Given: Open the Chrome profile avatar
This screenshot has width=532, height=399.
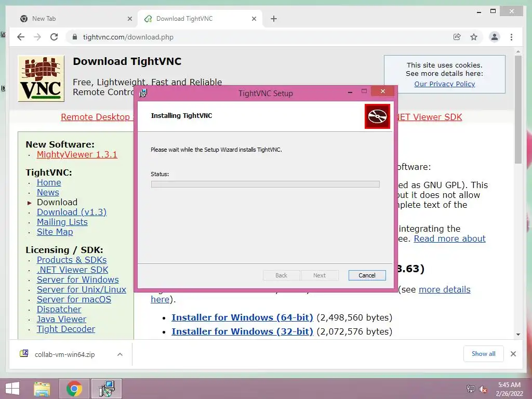Looking at the screenshot, I should [x=495, y=37].
